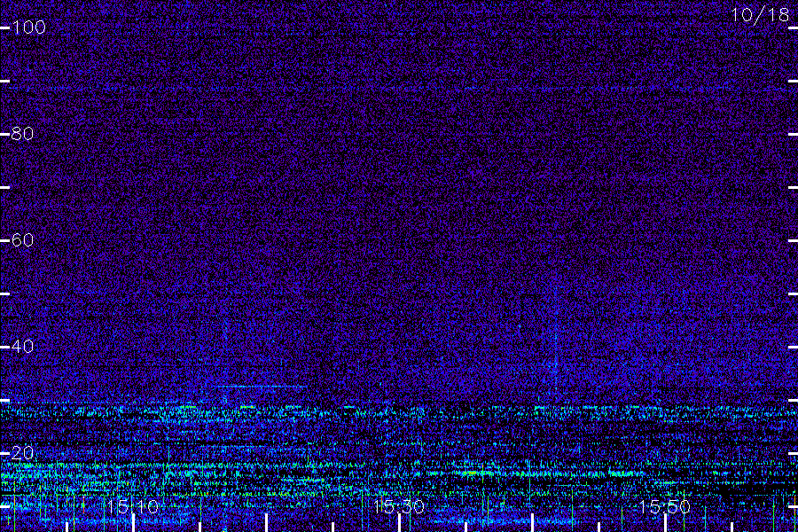
Task: Click the 60 frequency axis label
Action: coord(22,239)
